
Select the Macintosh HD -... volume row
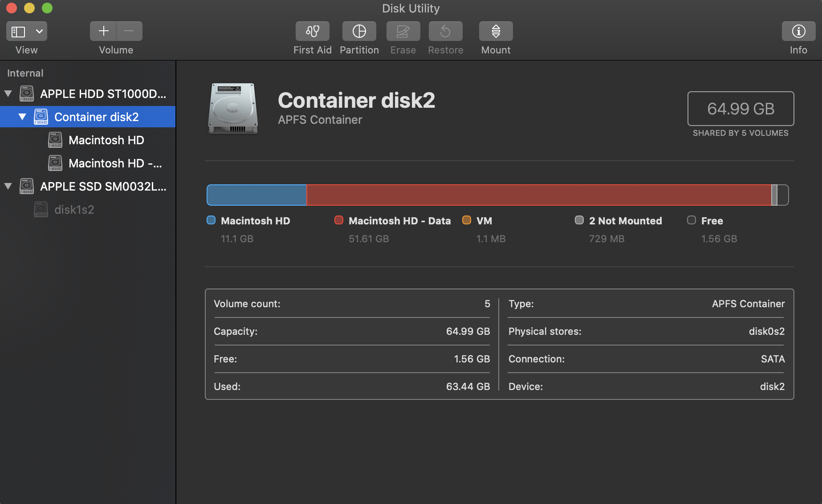pos(88,163)
